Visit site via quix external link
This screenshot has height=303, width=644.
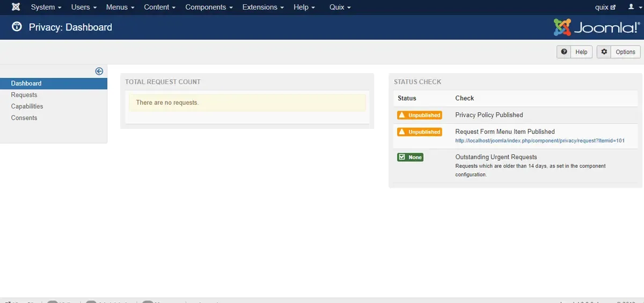605,7
